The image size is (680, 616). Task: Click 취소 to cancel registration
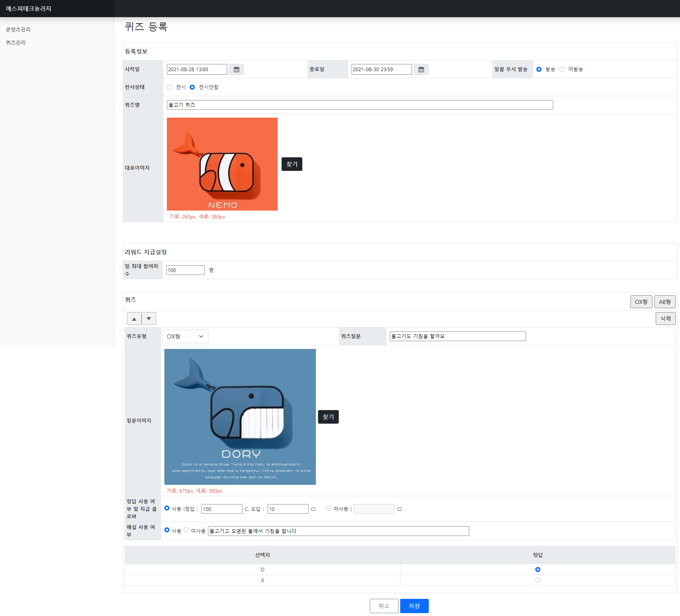[384, 606]
